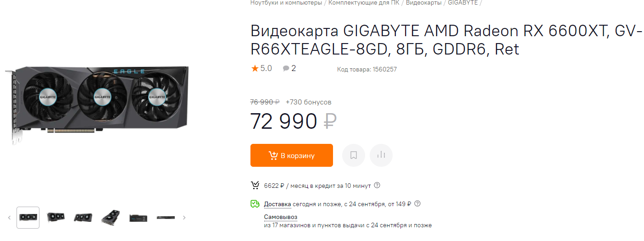Show the previous thumbnail with the left arrow

click(9, 218)
